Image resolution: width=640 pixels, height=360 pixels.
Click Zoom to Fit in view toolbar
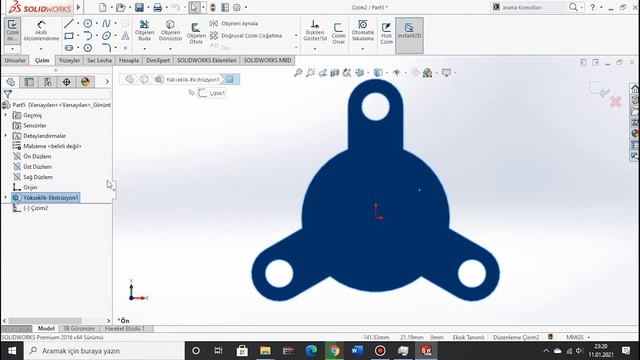coord(298,73)
